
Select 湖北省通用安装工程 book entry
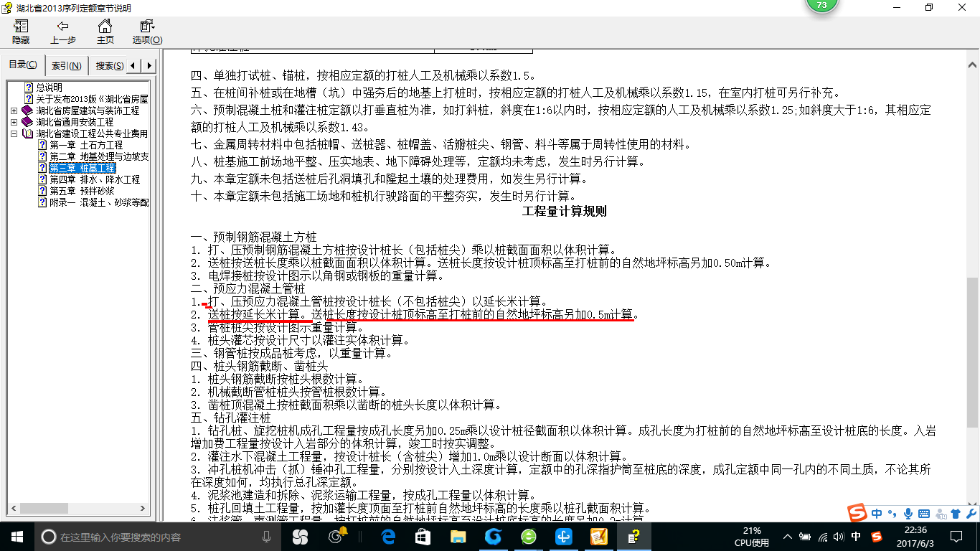pos(75,122)
